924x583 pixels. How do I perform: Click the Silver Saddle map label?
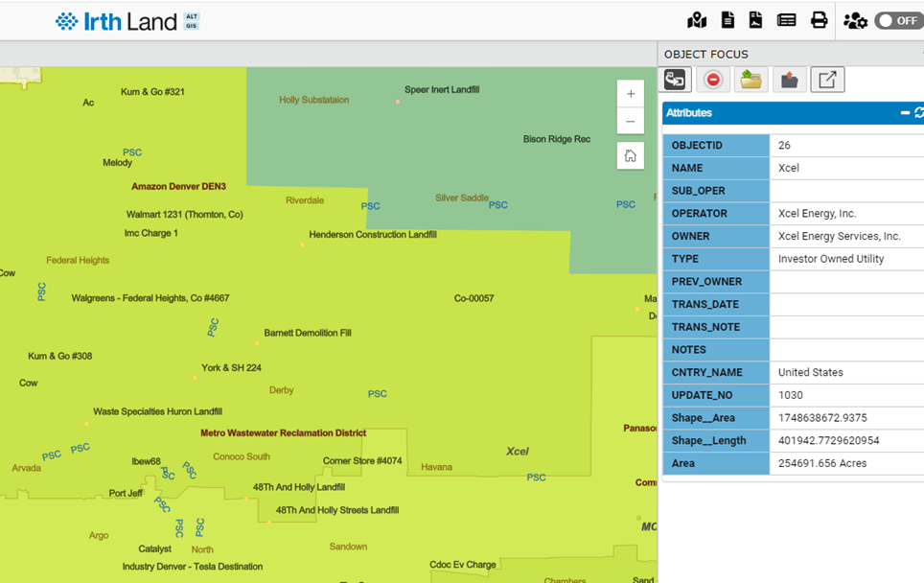462,198
